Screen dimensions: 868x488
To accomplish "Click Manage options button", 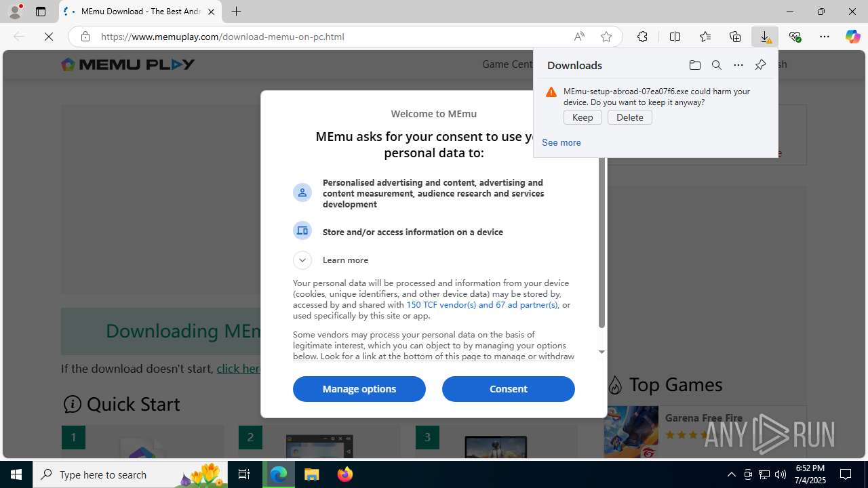I will (359, 389).
